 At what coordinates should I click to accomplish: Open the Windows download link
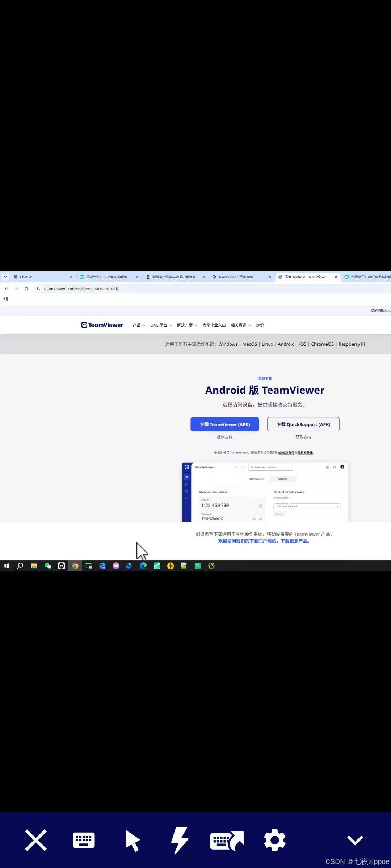228,344
